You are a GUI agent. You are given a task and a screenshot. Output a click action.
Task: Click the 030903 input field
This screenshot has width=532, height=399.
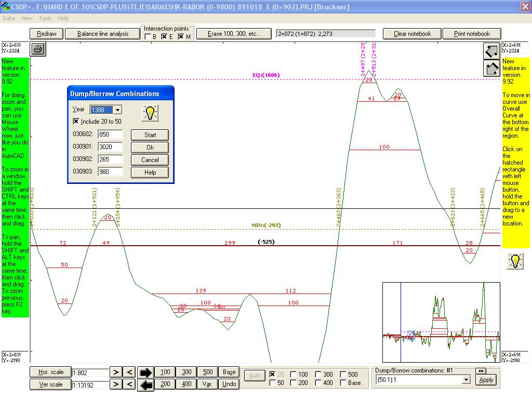click(x=110, y=172)
